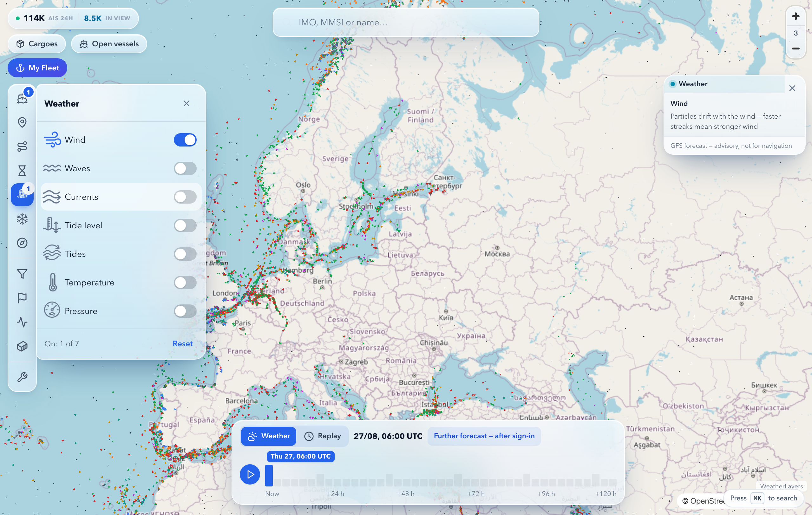Jump timeline to +120 h mark

[606, 493]
